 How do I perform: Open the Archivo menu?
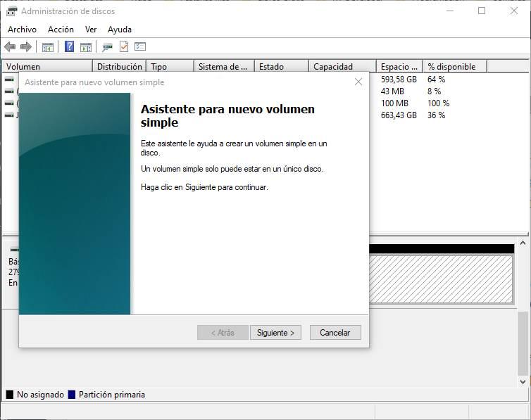coord(22,30)
